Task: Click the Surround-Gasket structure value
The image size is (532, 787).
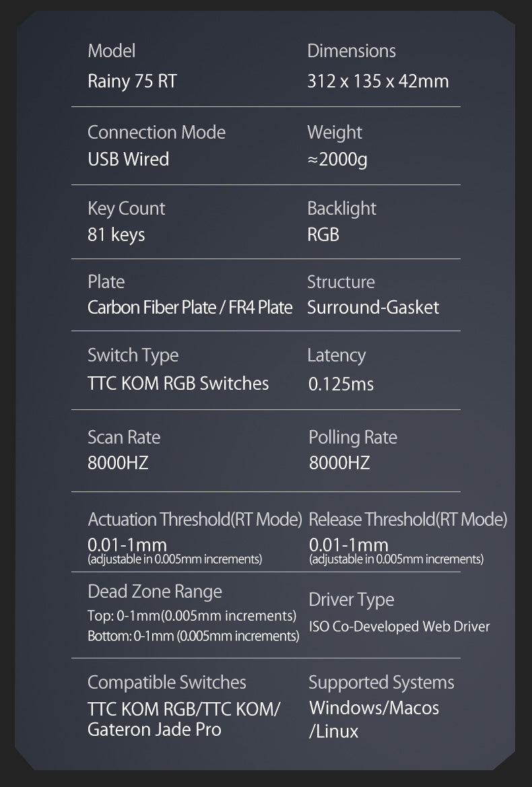Action: coord(373,308)
